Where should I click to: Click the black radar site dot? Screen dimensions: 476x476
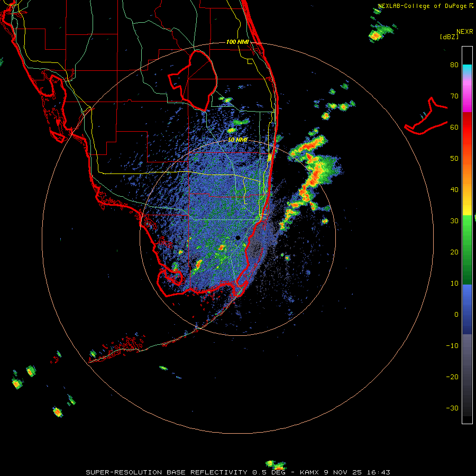237,237
